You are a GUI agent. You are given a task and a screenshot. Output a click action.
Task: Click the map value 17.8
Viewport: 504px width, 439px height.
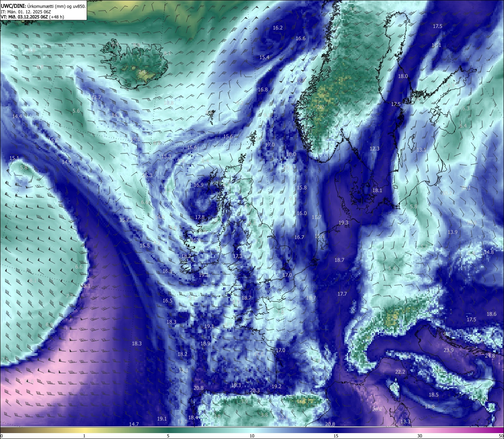(x=200, y=217)
